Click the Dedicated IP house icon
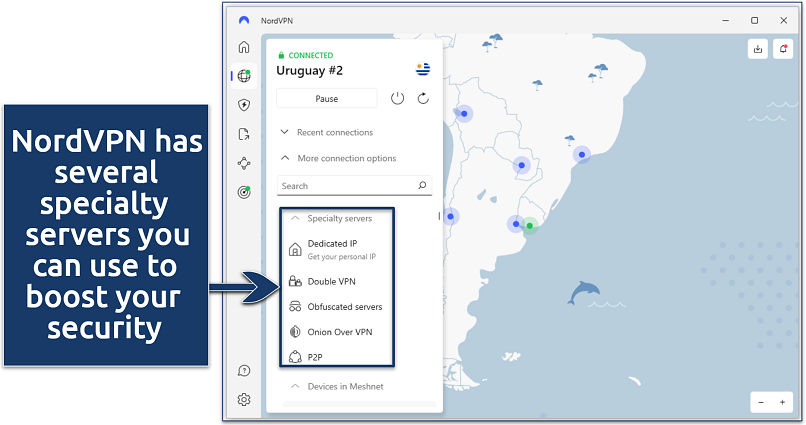This screenshot has height=425, width=806. 295,250
